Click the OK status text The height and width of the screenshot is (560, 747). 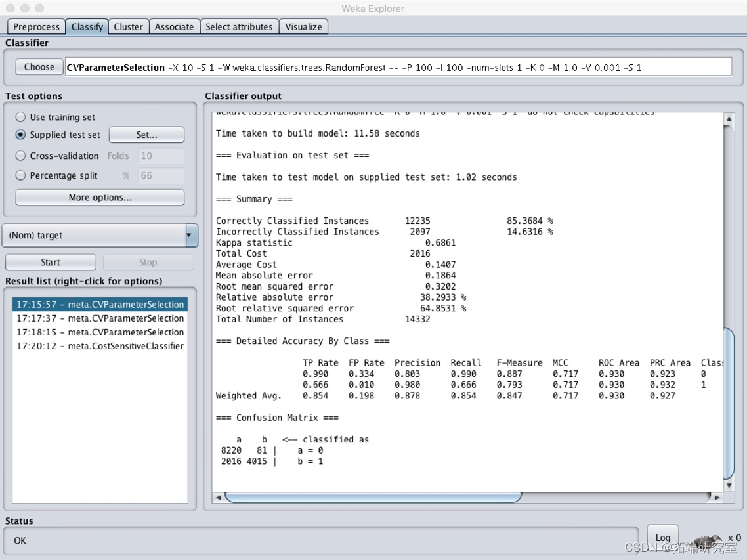20,540
